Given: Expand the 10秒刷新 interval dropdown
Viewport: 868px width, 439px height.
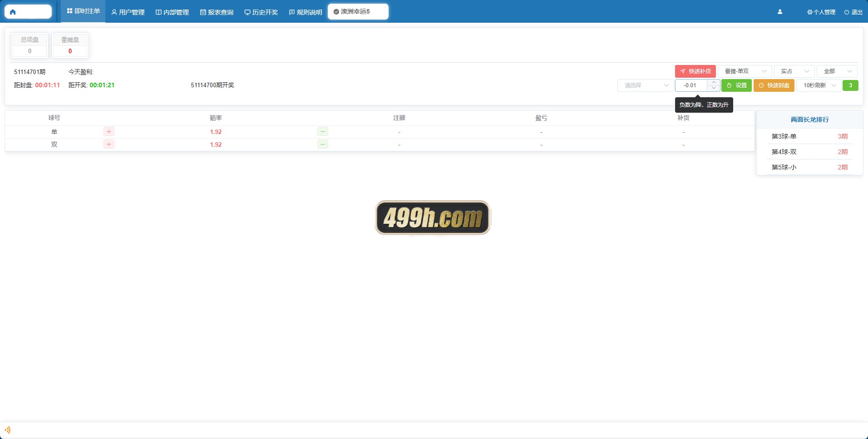Looking at the screenshot, I should pyautogui.click(x=819, y=85).
